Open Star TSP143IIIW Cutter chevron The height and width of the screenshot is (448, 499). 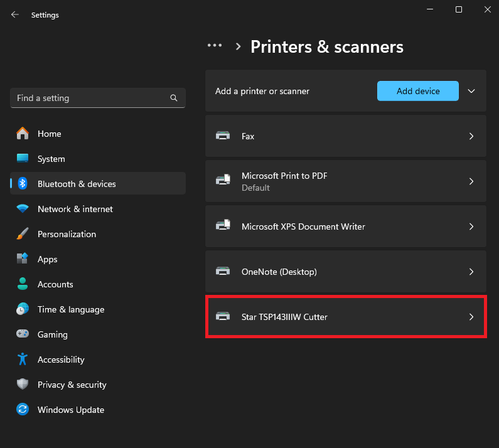pos(471,317)
